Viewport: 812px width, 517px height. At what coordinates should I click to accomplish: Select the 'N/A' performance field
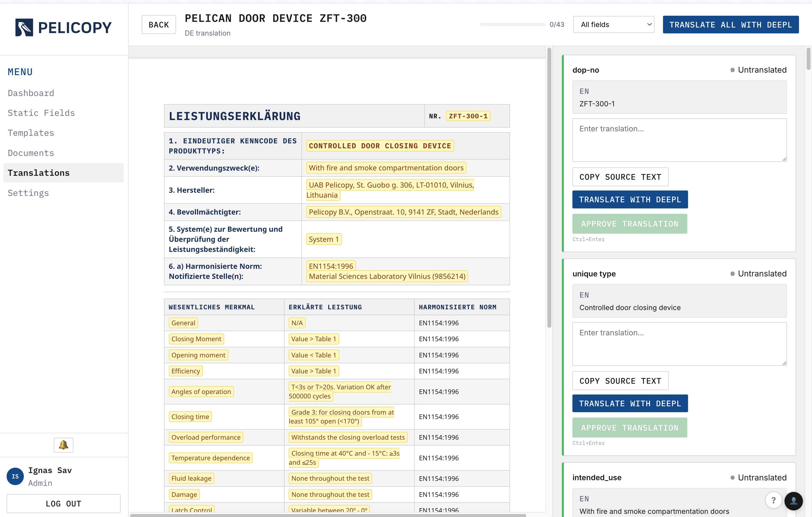(x=297, y=323)
